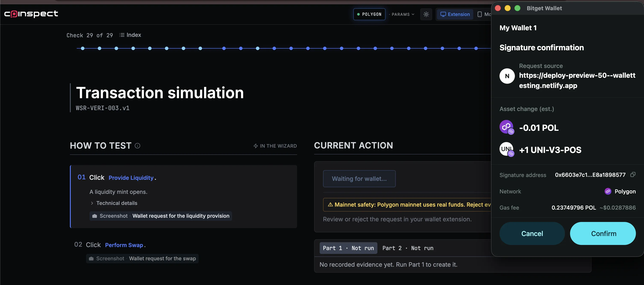Jump to third check dot on progress line
This screenshot has width=644, height=285.
pyautogui.click(x=116, y=48)
